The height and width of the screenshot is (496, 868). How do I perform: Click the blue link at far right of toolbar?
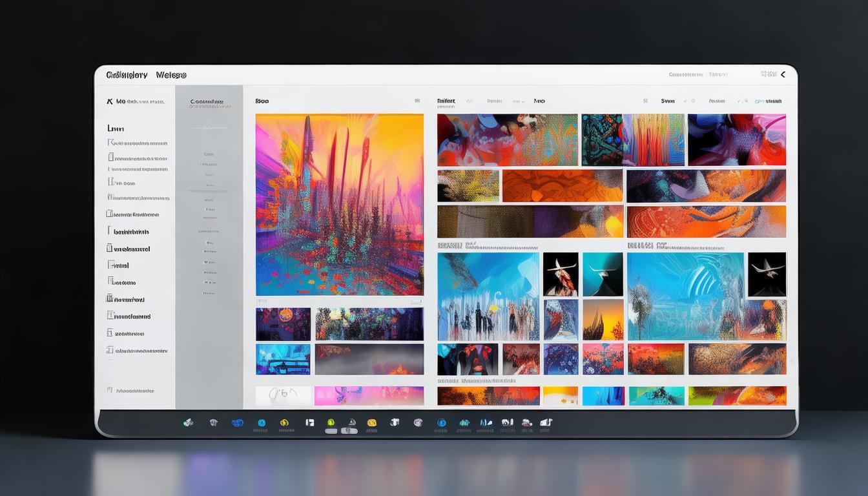pyautogui.click(x=770, y=101)
